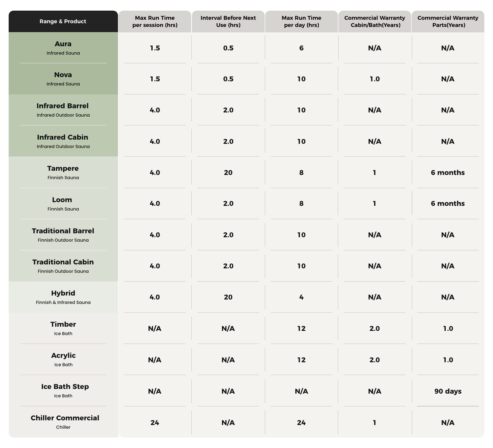Select the Traditional Barrel row label
Screen dimensions: 493x448
point(63,235)
